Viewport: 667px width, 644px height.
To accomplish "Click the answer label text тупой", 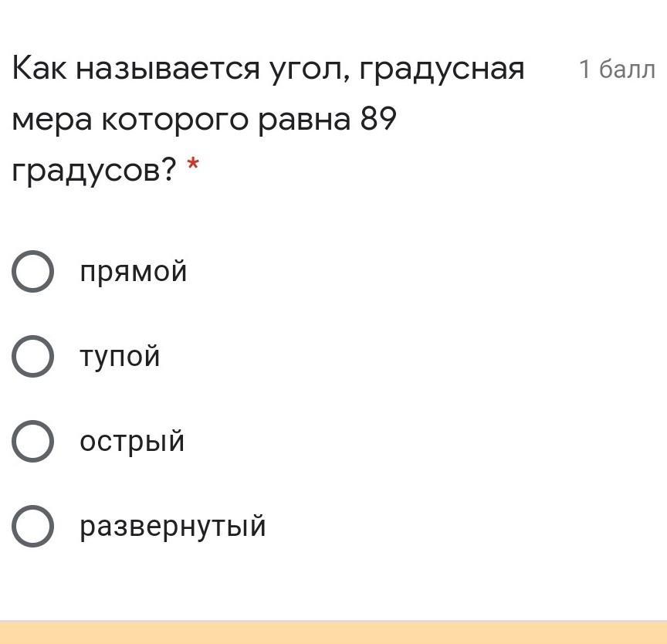I will 120,357.
